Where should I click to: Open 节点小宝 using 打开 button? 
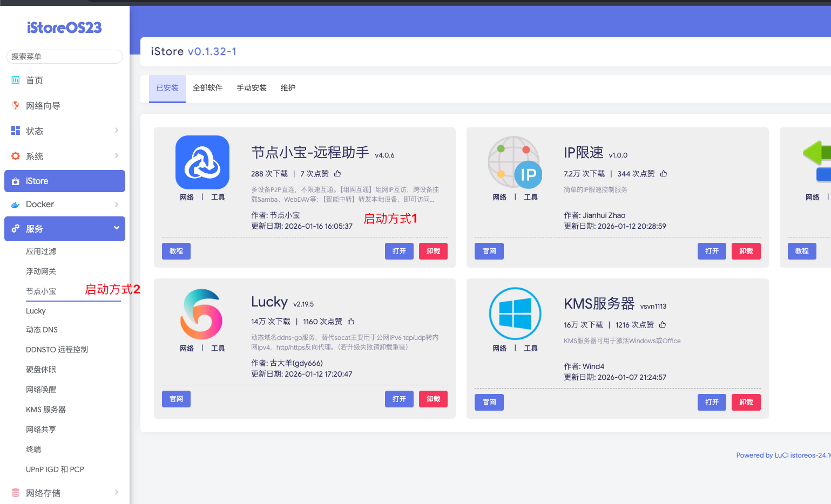(399, 251)
